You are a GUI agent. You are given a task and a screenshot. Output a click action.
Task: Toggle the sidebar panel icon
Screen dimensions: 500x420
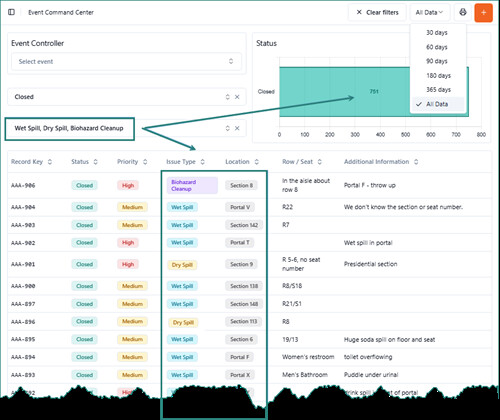(x=11, y=12)
